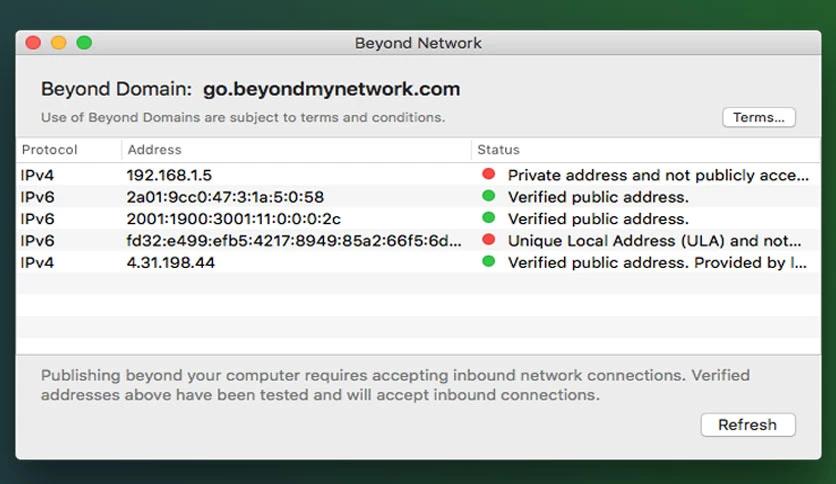Select the 2001:1900:3001:11:0:0:0:2c address row
The height and width of the screenshot is (484, 836).
pos(418,219)
